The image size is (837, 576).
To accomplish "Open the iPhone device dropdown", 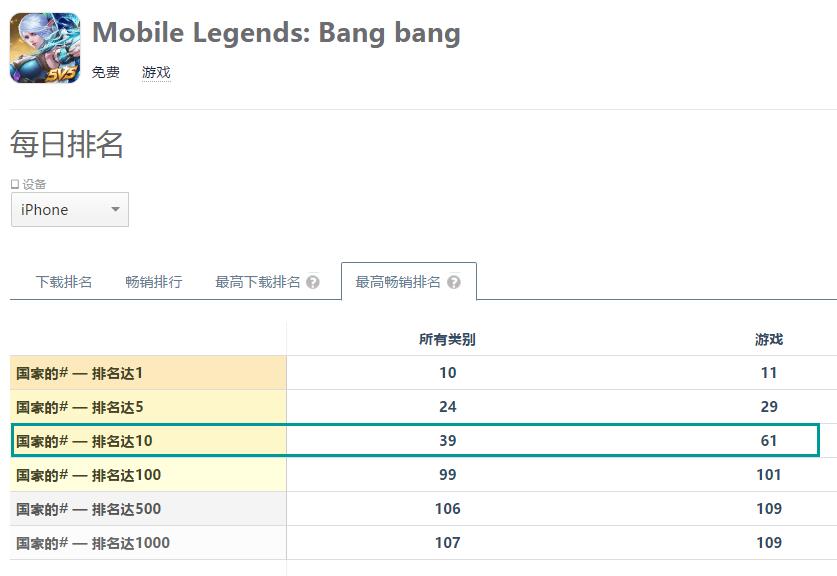I will point(70,209).
